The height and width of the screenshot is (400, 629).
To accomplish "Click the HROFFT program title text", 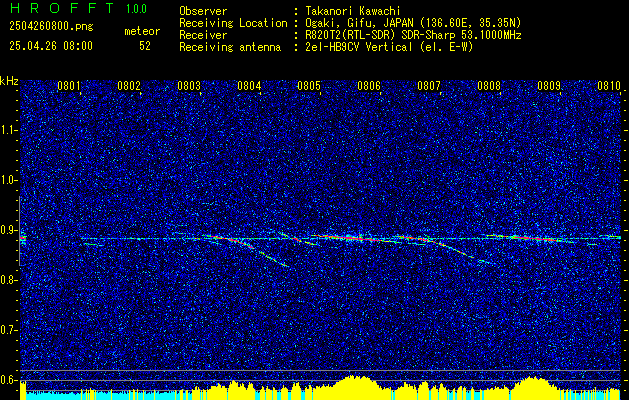I will point(61,8).
